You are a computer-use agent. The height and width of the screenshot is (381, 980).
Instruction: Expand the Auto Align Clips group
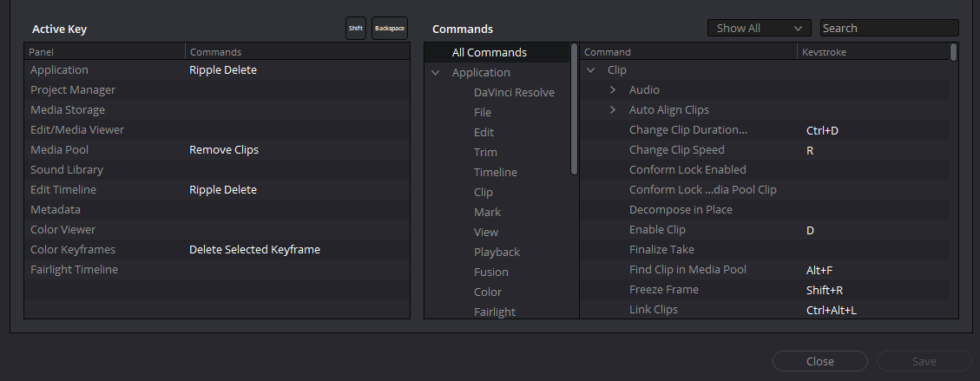613,110
